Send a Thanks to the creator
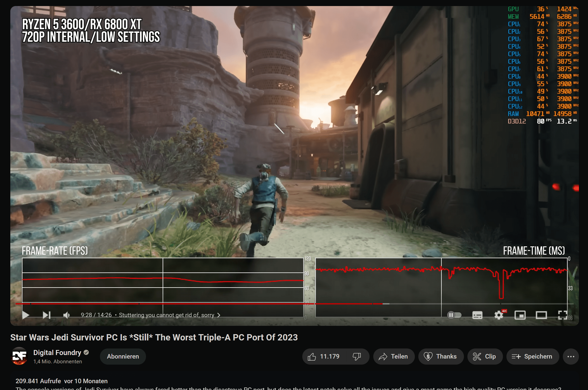Image resolution: width=588 pixels, height=390 pixels. coord(440,357)
